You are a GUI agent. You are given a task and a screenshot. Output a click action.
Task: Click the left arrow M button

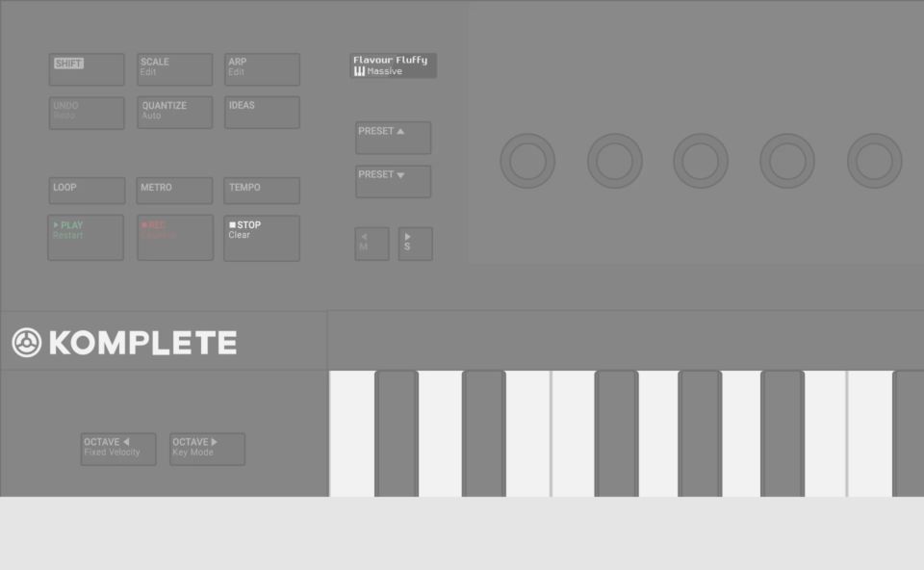tap(372, 244)
